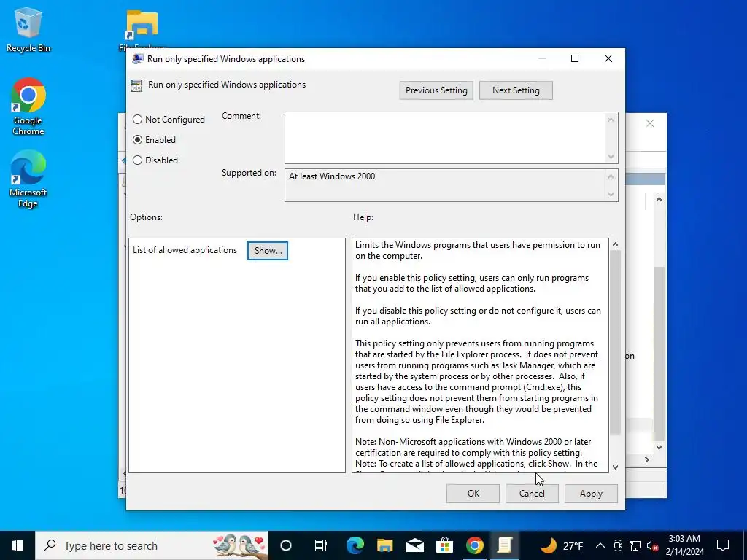Go to Next Setting
This screenshot has width=747, height=560.
click(x=516, y=90)
